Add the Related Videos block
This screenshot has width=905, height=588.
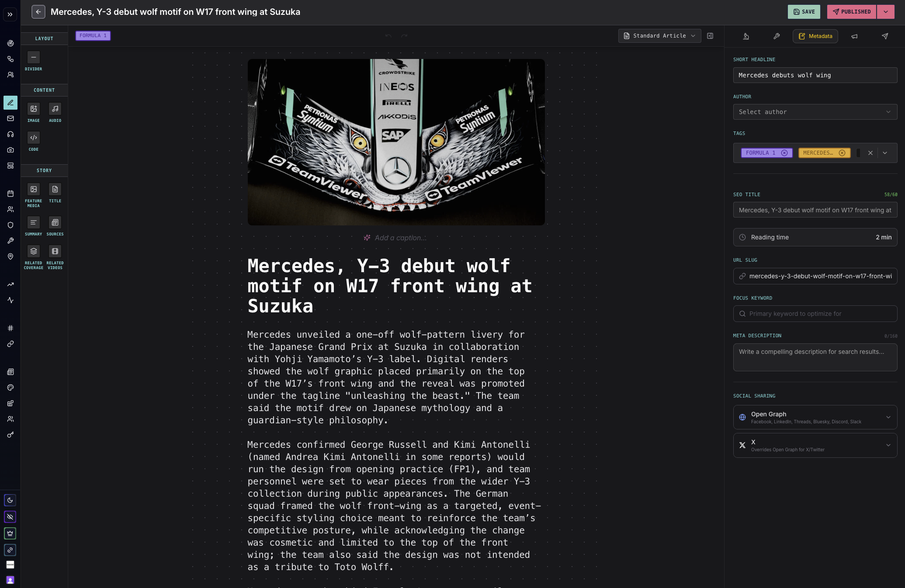pyautogui.click(x=55, y=251)
